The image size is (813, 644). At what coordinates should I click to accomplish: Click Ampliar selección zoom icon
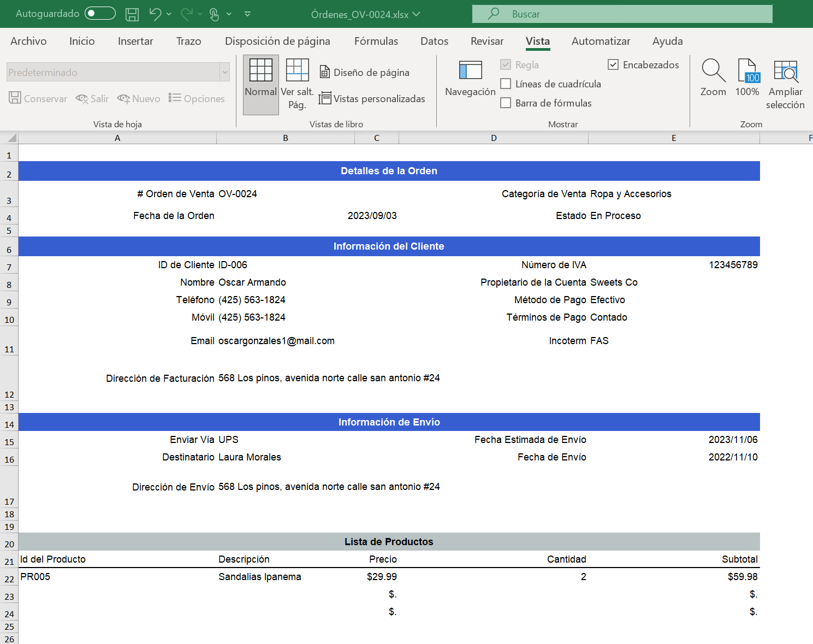coord(785,85)
